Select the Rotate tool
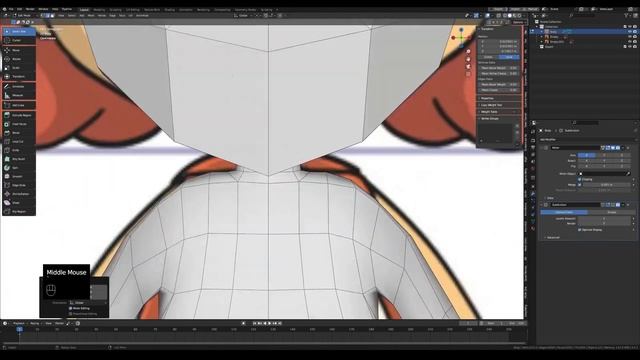 pyautogui.click(x=19, y=59)
